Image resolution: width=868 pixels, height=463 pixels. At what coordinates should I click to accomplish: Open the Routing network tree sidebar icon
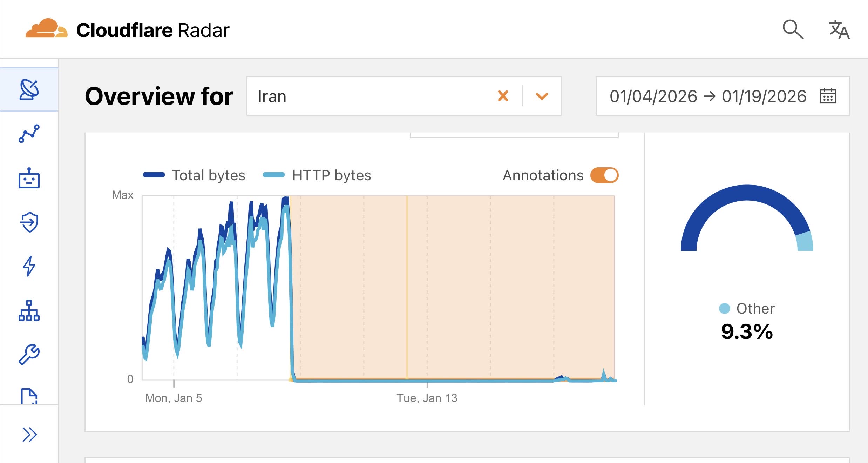[29, 310]
